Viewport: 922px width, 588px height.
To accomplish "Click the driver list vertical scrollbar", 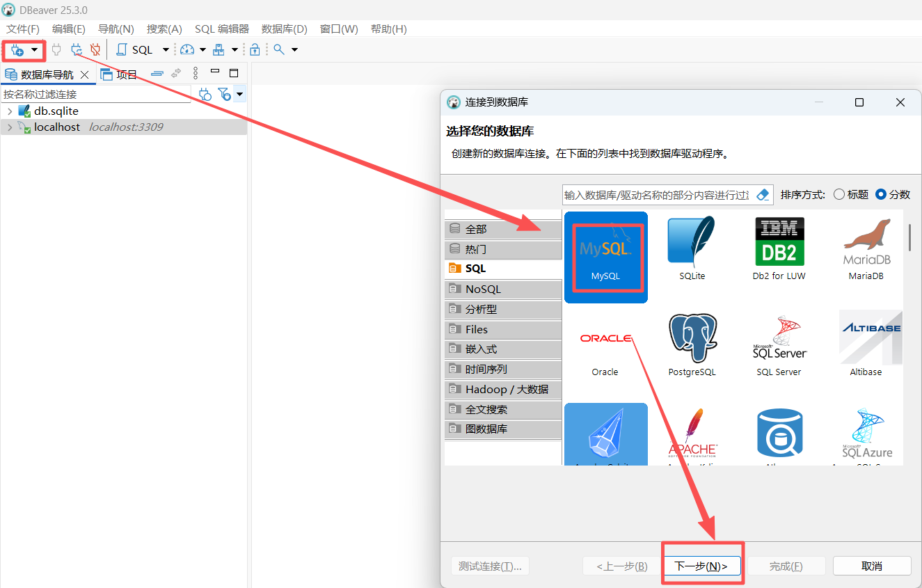I will 909,237.
